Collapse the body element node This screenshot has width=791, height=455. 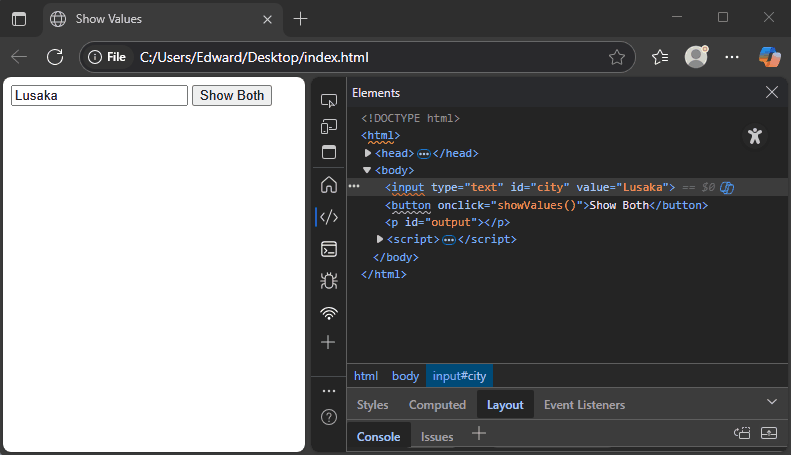pyautogui.click(x=367, y=170)
